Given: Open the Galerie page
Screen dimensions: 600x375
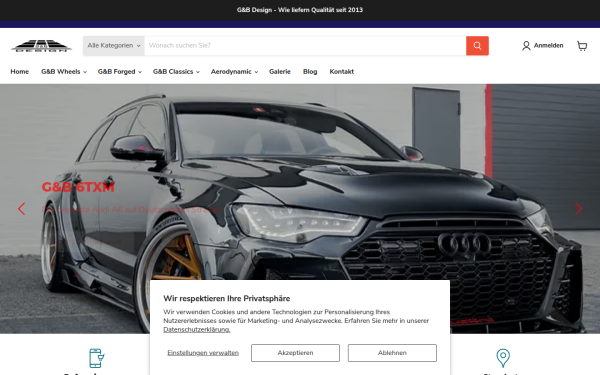Looking at the screenshot, I should (280, 72).
